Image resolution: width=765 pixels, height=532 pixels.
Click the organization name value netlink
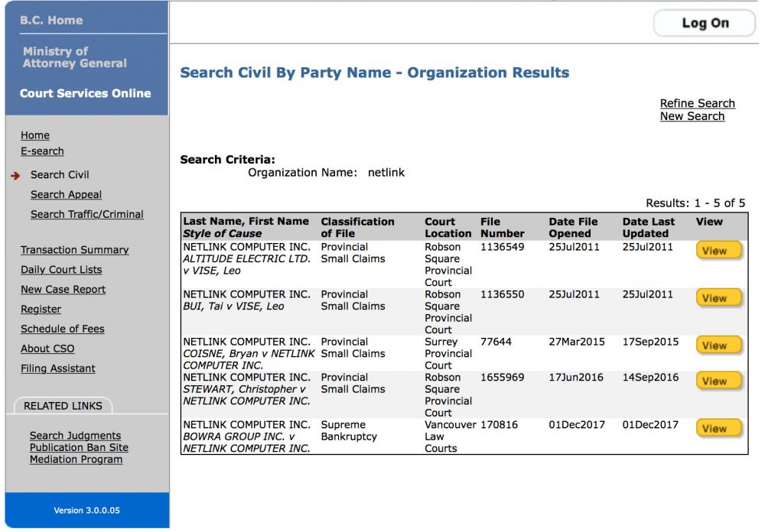tap(386, 173)
